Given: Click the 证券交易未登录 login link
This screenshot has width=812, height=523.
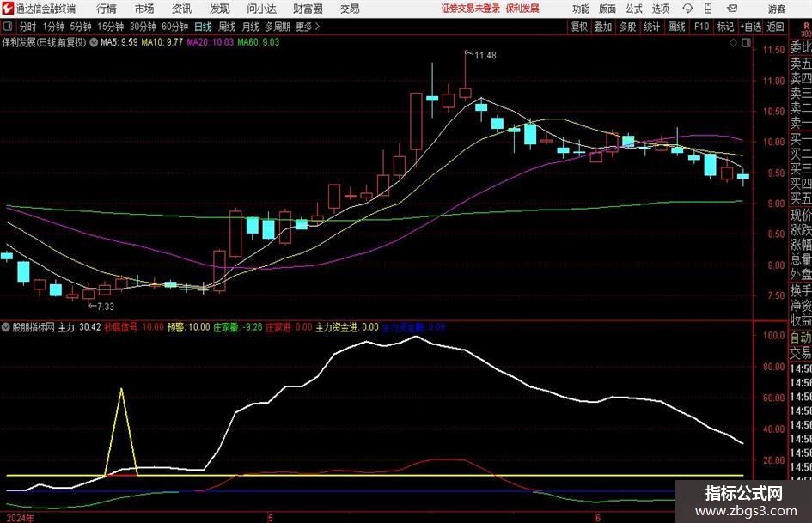Looking at the screenshot, I should (471, 9).
